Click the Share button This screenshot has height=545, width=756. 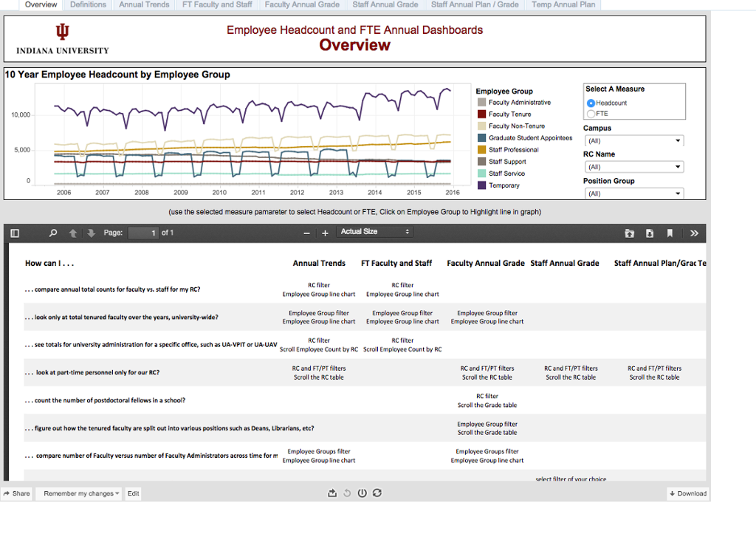pos(17,493)
